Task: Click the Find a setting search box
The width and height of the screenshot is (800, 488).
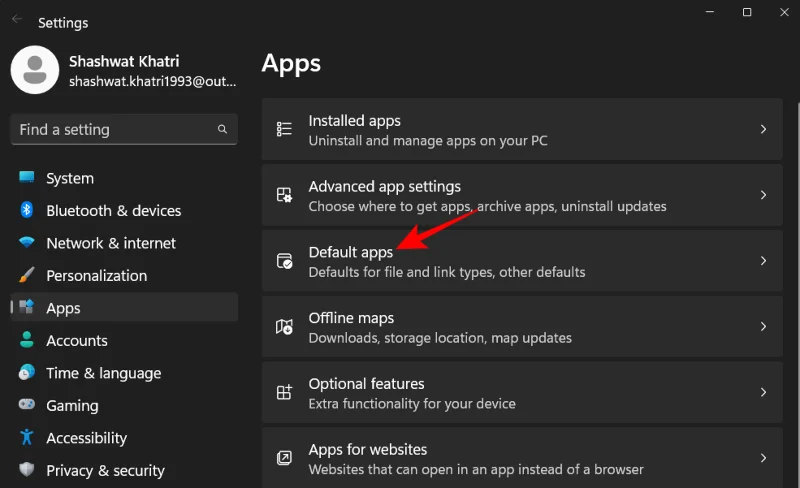Action: click(124, 129)
